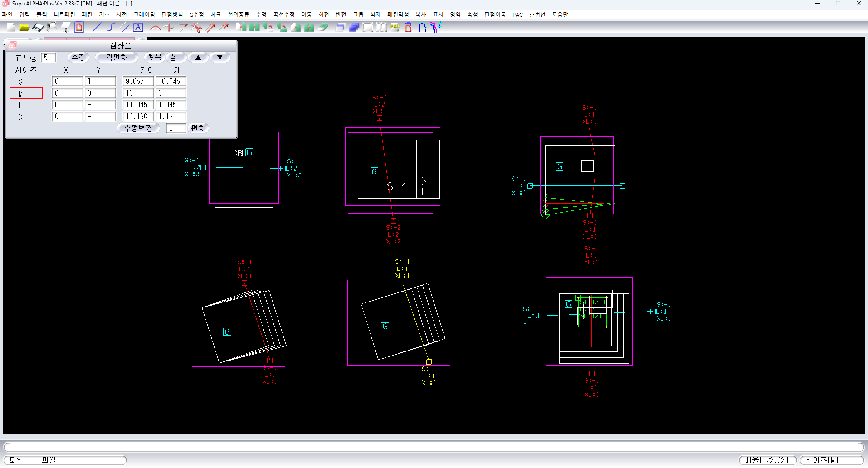Click the green eraser toolbar icon
The height and width of the screenshot is (468, 868).
click(323, 28)
